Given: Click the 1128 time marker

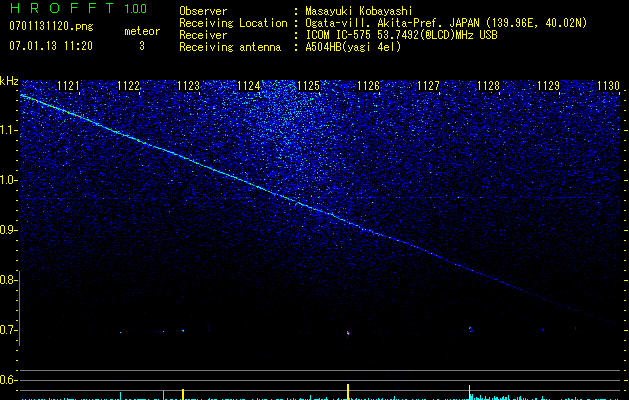Looking at the screenshot, I should [x=489, y=86].
